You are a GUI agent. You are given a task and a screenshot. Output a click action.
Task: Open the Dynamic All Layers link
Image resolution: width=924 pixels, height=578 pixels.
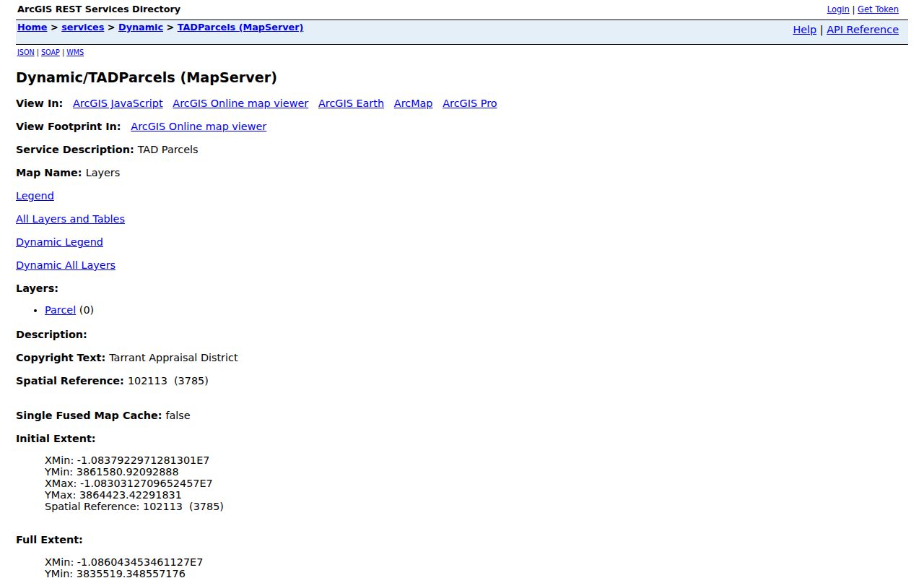(66, 265)
